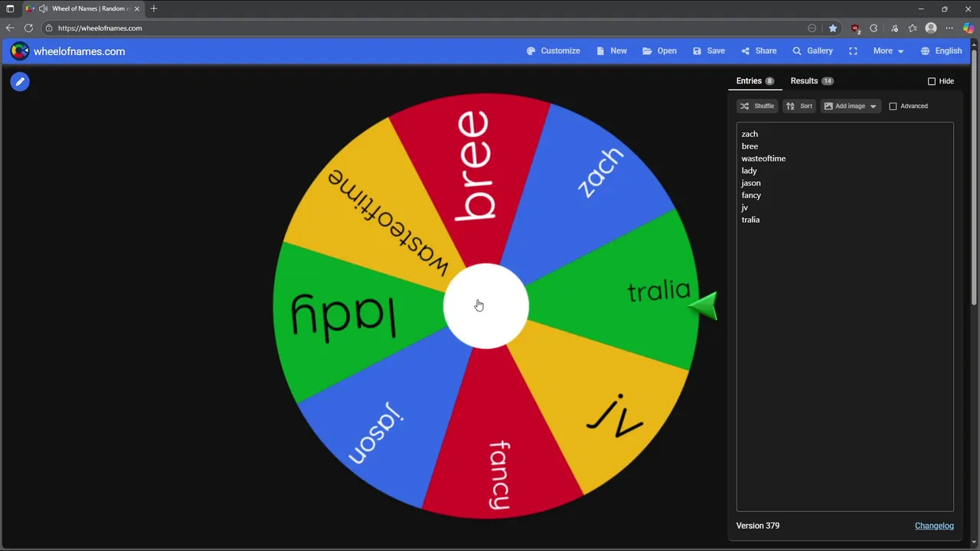Enter fullscreen mode icon
The width and height of the screenshot is (980, 551).
853,51
